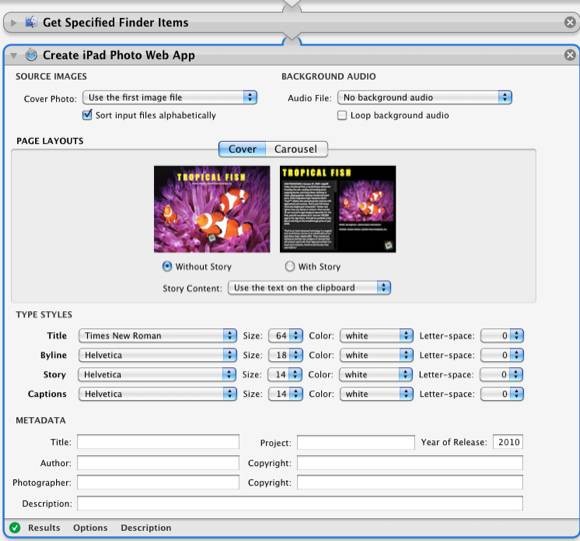Open the Captions font dropdown
Image resolution: width=580 pixels, height=541 pixels.
tap(158, 394)
